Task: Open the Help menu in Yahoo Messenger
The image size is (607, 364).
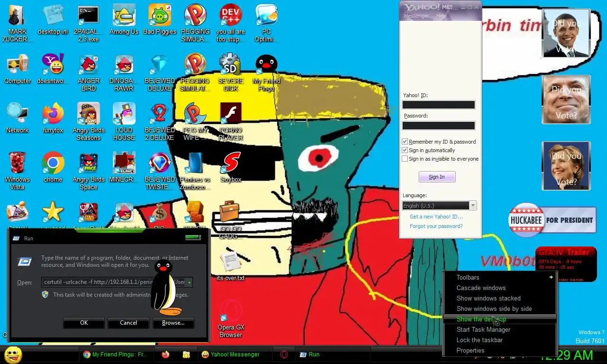Action: [441, 16]
